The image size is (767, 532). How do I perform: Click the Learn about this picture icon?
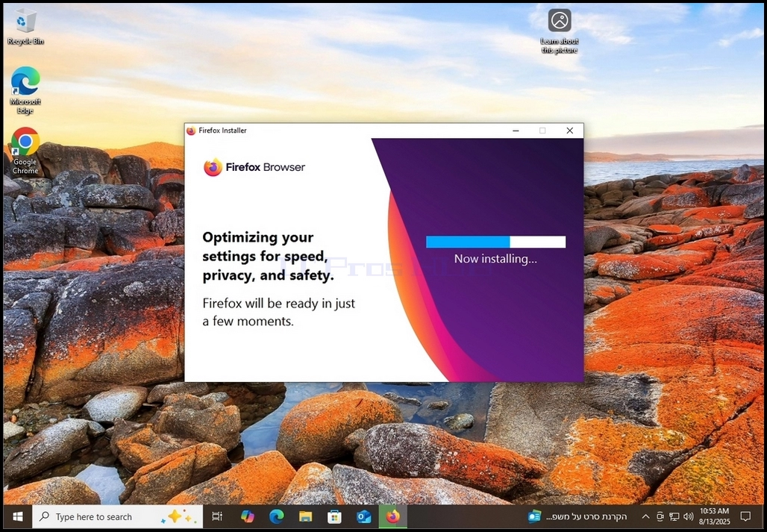click(x=560, y=31)
